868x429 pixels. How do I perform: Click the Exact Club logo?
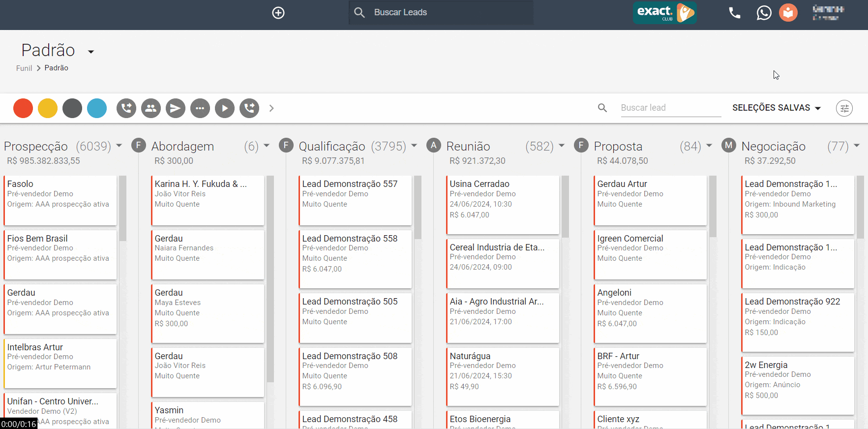point(664,13)
